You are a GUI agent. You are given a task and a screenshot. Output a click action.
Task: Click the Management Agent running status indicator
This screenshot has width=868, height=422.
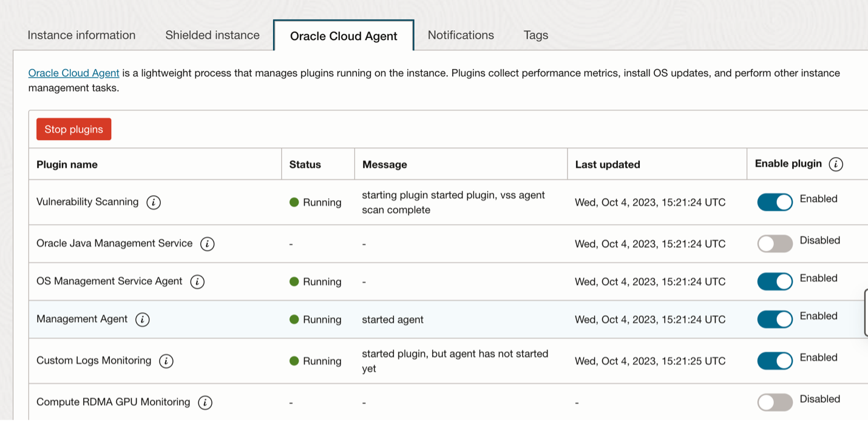(x=294, y=320)
